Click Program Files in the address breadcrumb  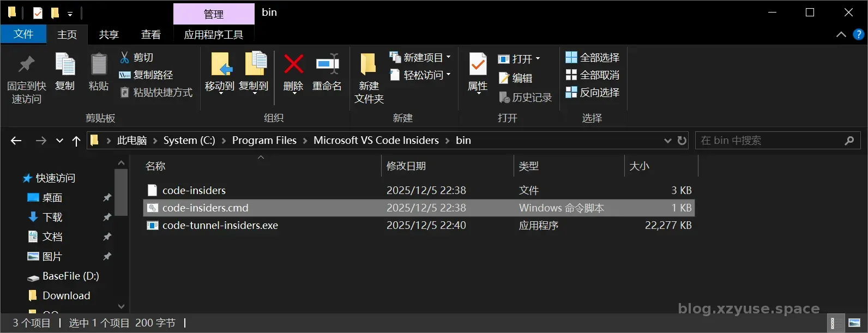coord(264,141)
